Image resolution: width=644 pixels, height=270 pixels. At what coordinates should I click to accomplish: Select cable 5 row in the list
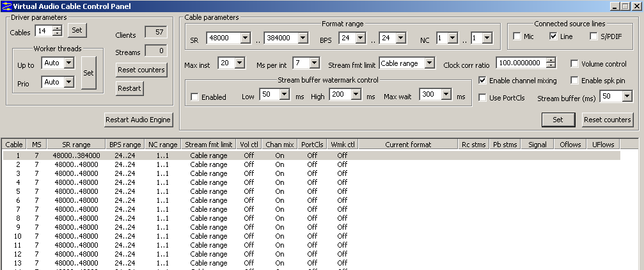[x=311, y=191]
